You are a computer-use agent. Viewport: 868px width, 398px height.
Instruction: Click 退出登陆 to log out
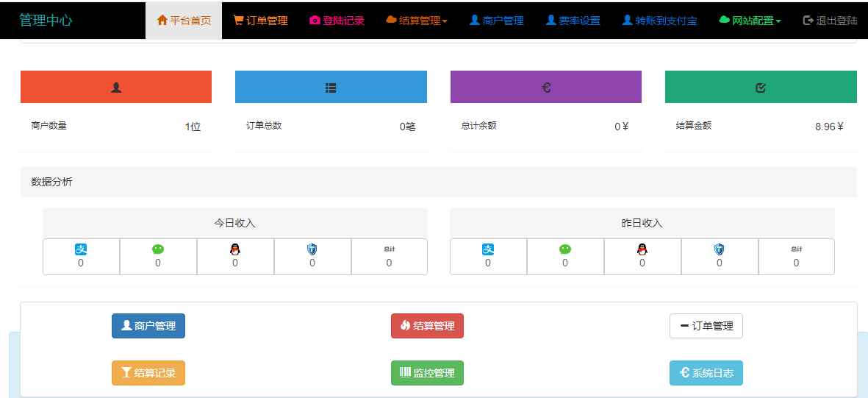click(x=830, y=21)
